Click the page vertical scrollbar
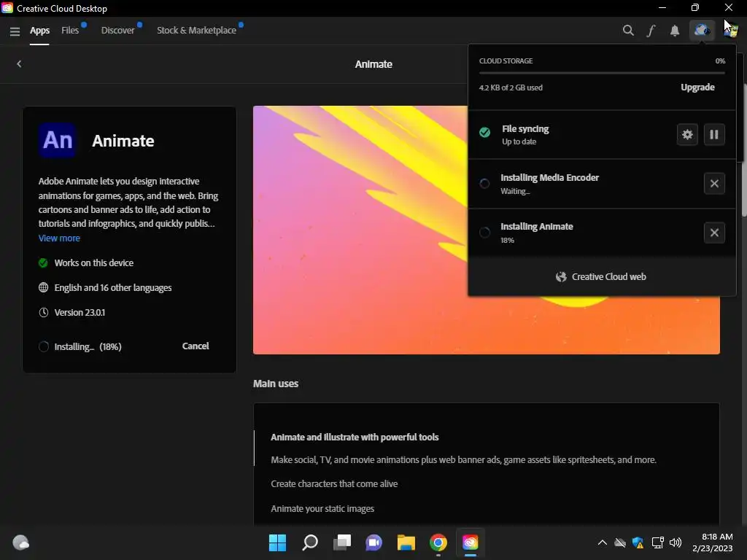 [x=743, y=150]
